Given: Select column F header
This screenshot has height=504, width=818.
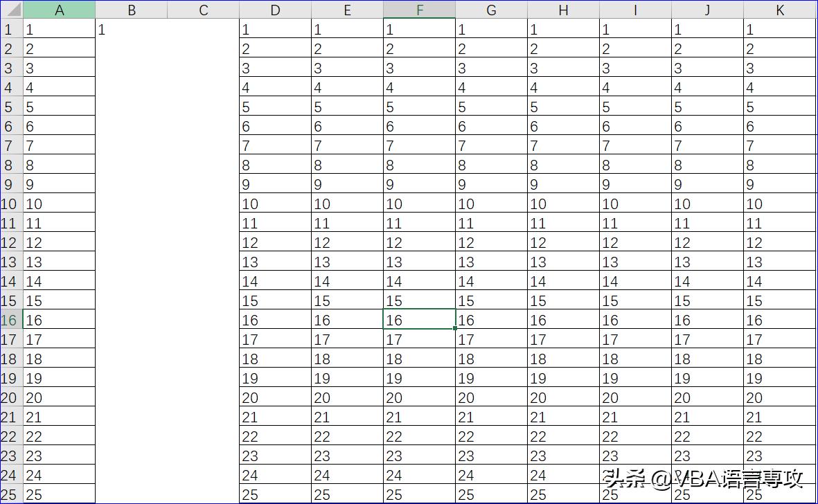Looking at the screenshot, I should (419, 10).
